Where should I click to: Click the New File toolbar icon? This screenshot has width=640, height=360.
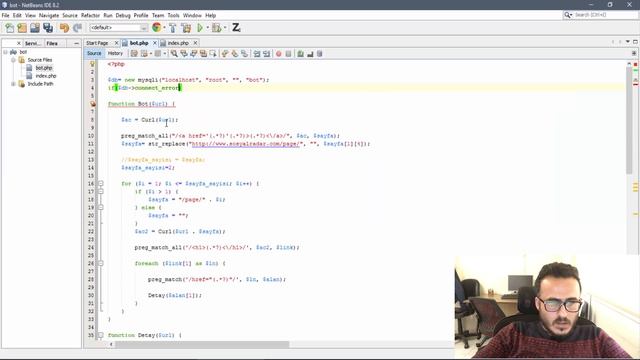[9, 28]
